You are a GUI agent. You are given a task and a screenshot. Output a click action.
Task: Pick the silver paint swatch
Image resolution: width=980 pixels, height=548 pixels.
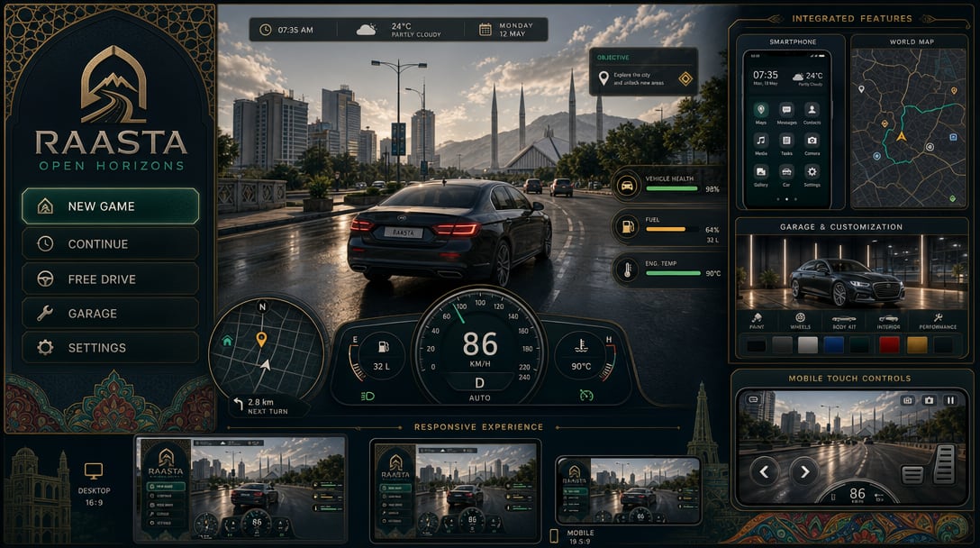coord(807,344)
